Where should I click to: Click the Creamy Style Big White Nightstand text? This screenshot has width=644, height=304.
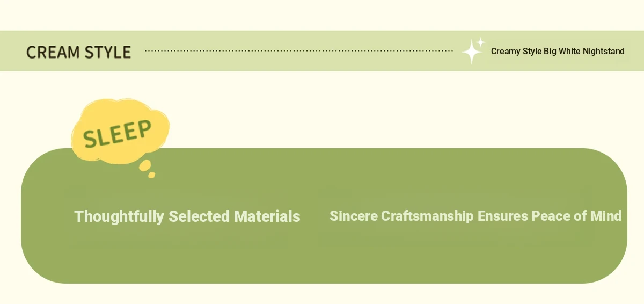pyautogui.click(x=558, y=52)
